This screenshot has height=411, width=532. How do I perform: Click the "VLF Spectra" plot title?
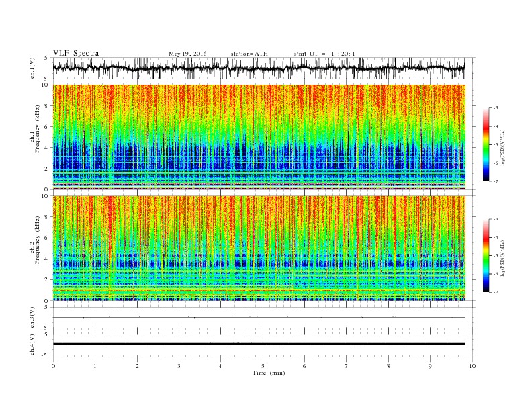[76, 53]
